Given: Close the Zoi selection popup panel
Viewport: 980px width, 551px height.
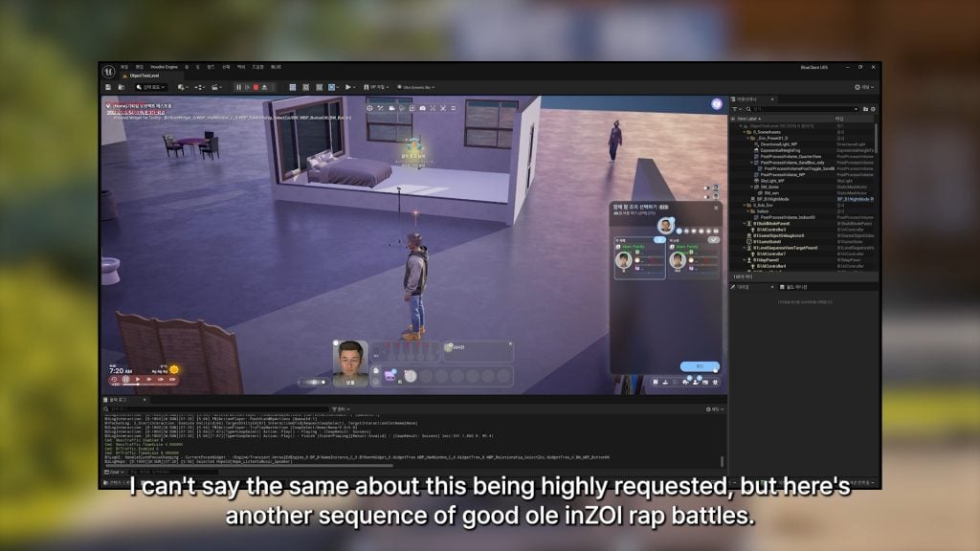Looking at the screenshot, I should (715, 207).
